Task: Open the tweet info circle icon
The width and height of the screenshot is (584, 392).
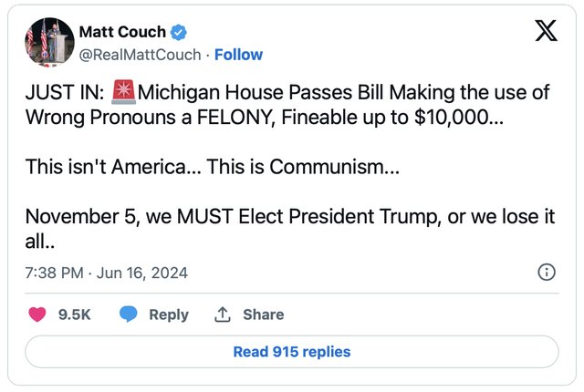Action: pyautogui.click(x=547, y=273)
